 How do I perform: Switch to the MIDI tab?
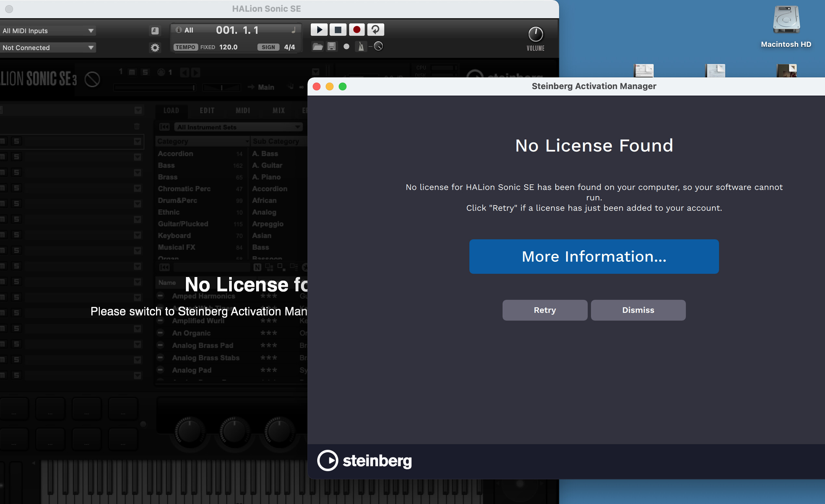click(243, 111)
